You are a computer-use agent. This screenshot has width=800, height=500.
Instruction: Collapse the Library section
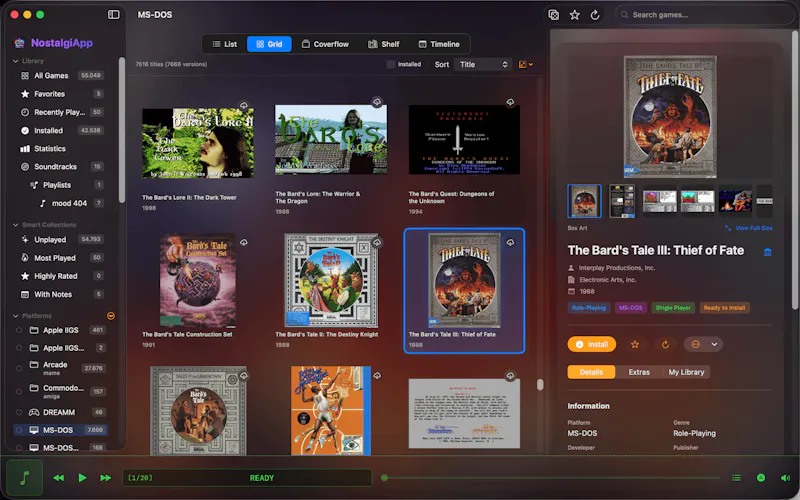click(x=16, y=61)
